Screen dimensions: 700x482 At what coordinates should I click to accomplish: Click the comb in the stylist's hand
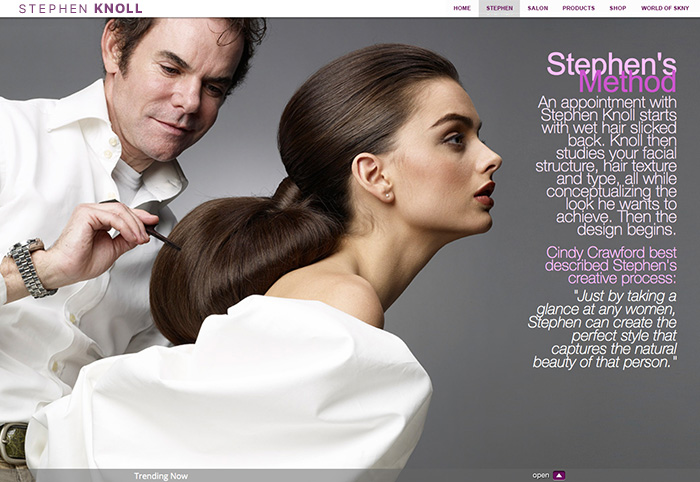158,233
